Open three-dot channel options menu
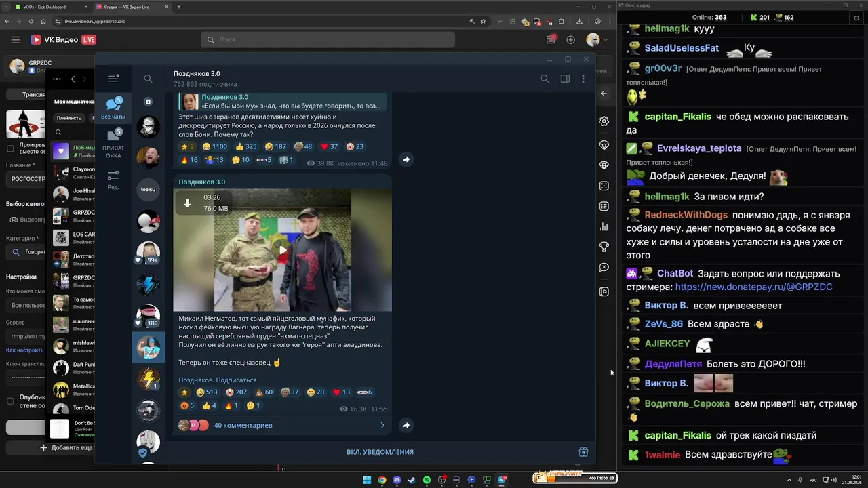This screenshot has width=868, height=488. click(583, 79)
